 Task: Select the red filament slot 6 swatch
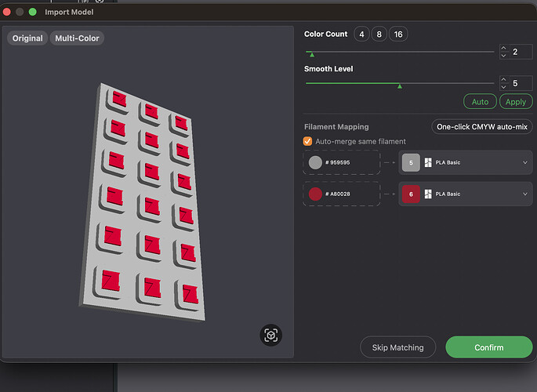tap(411, 194)
